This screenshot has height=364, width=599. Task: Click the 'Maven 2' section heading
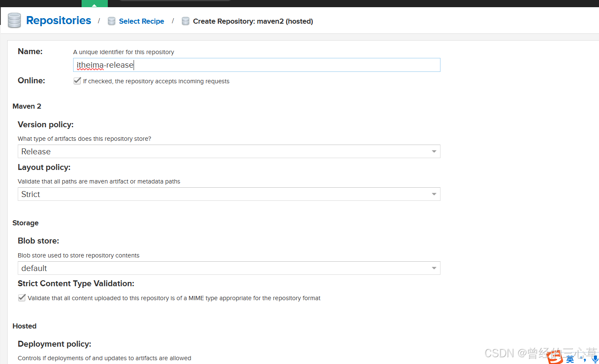pyautogui.click(x=27, y=106)
